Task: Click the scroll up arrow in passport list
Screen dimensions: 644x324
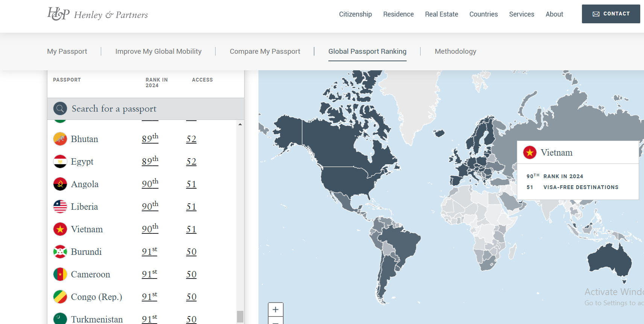Action: (240, 124)
